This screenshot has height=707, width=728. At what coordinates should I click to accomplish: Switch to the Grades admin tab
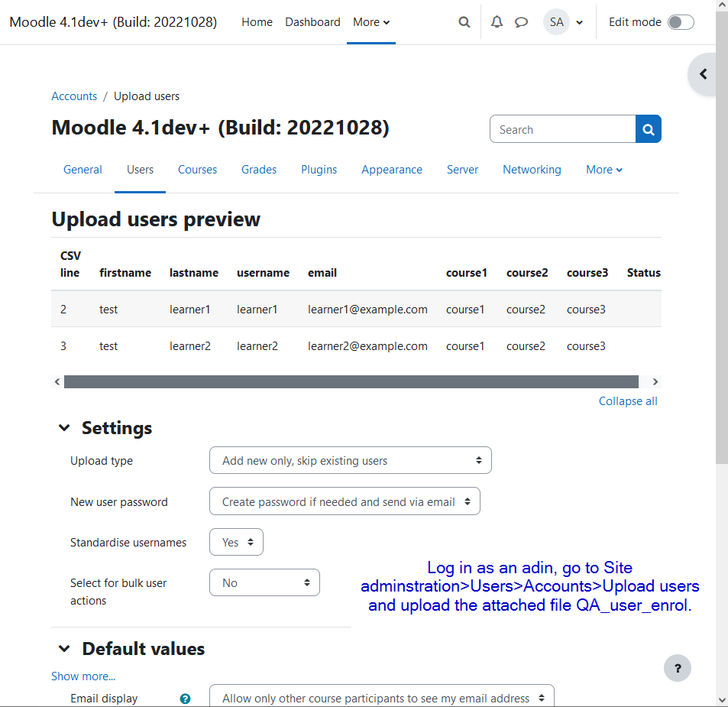[259, 170]
